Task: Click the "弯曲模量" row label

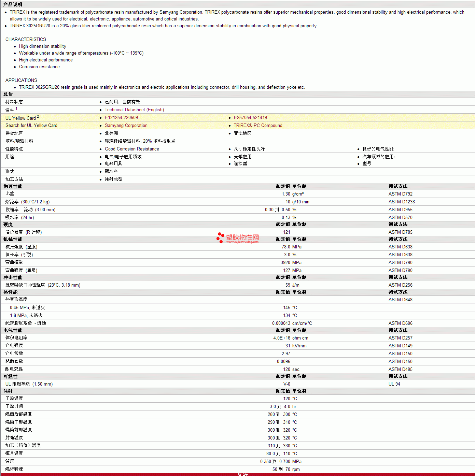Action: pos(14,263)
